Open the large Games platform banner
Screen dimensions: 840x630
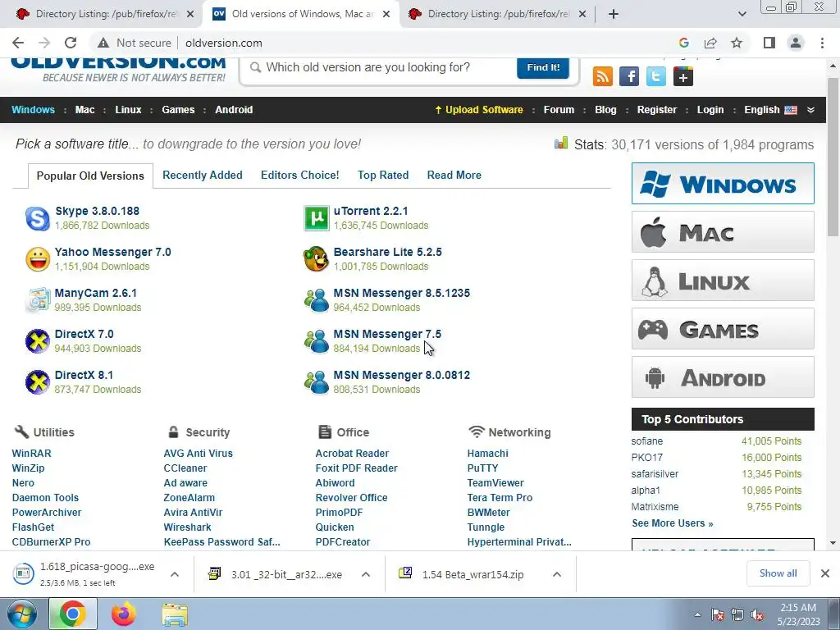723,329
